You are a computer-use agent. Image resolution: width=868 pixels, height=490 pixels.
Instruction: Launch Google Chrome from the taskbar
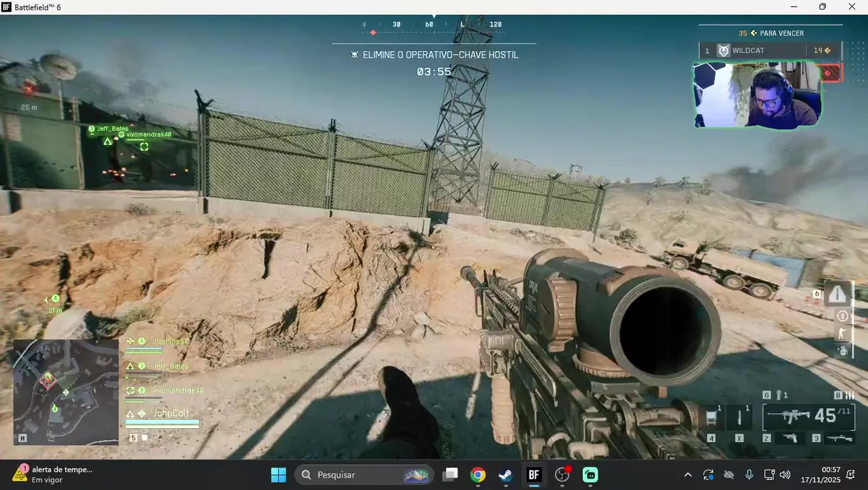pos(478,474)
